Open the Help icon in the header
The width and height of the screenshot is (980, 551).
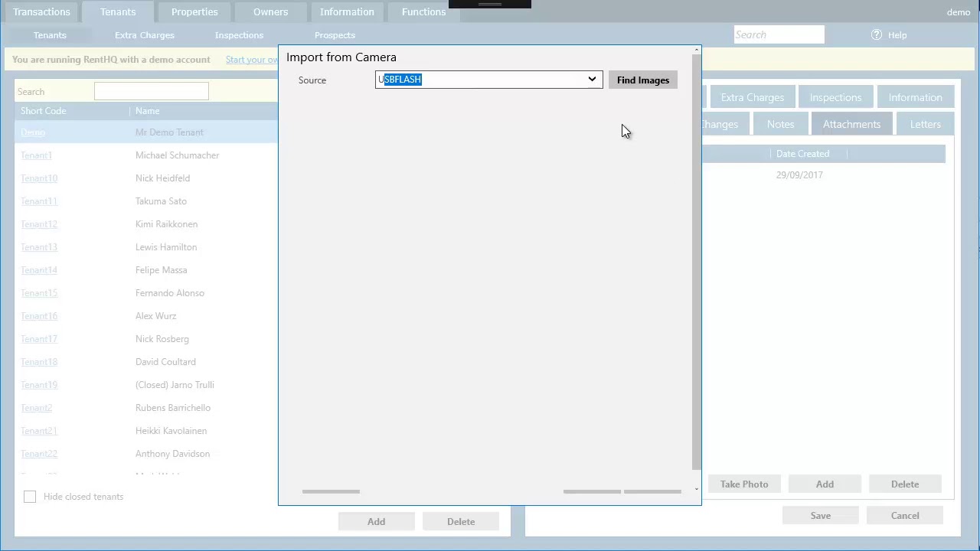[x=877, y=35]
